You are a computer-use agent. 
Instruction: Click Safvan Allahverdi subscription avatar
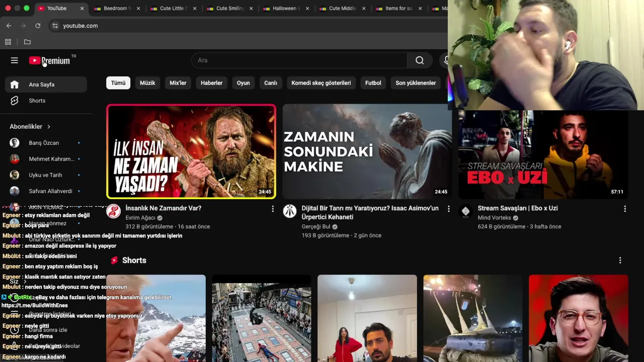click(15, 191)
